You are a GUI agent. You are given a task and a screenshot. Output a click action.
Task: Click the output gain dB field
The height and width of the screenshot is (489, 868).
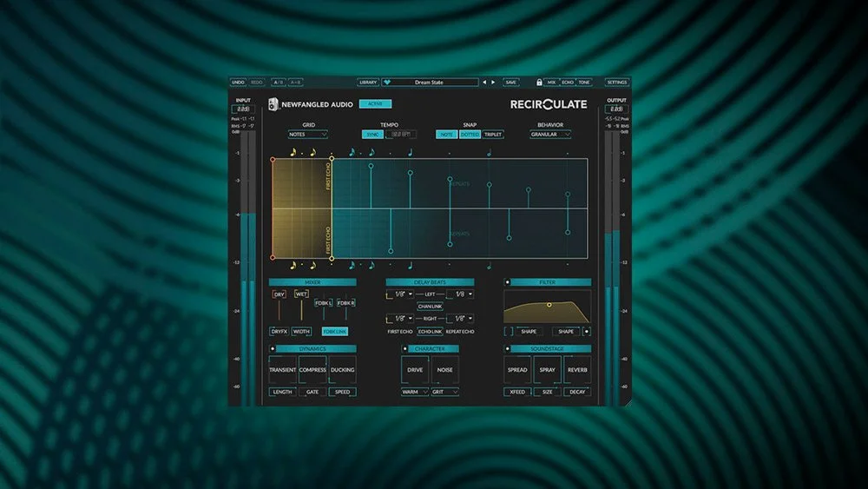(x=616, y=109)
